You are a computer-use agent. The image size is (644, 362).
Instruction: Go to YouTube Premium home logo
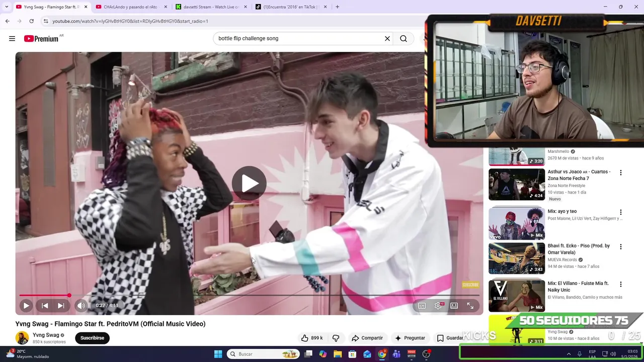pyautogui.click(x=41, y=39)
